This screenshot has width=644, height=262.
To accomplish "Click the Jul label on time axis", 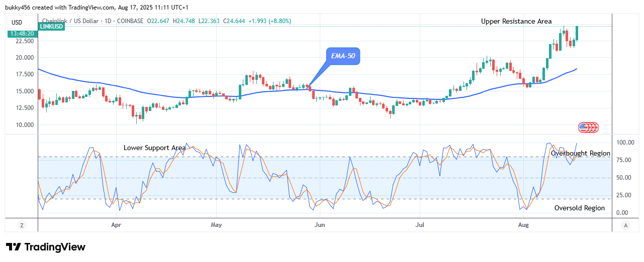I will [419, 226].
